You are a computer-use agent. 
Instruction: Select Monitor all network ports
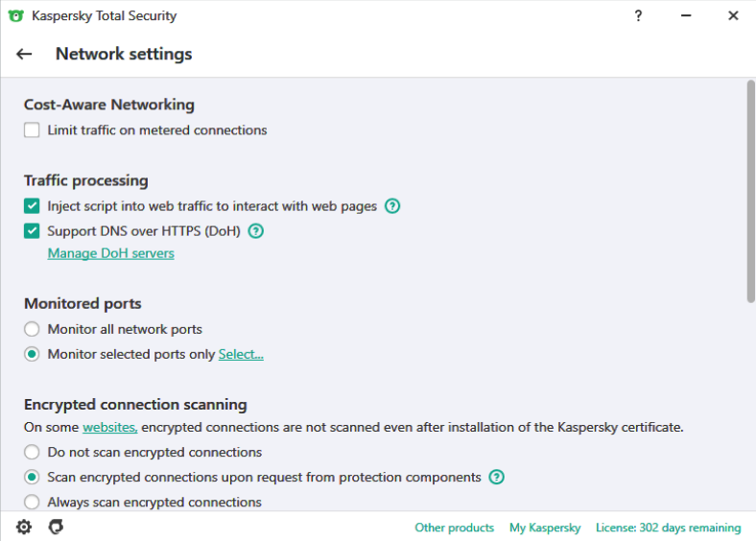tap(32, 329)
